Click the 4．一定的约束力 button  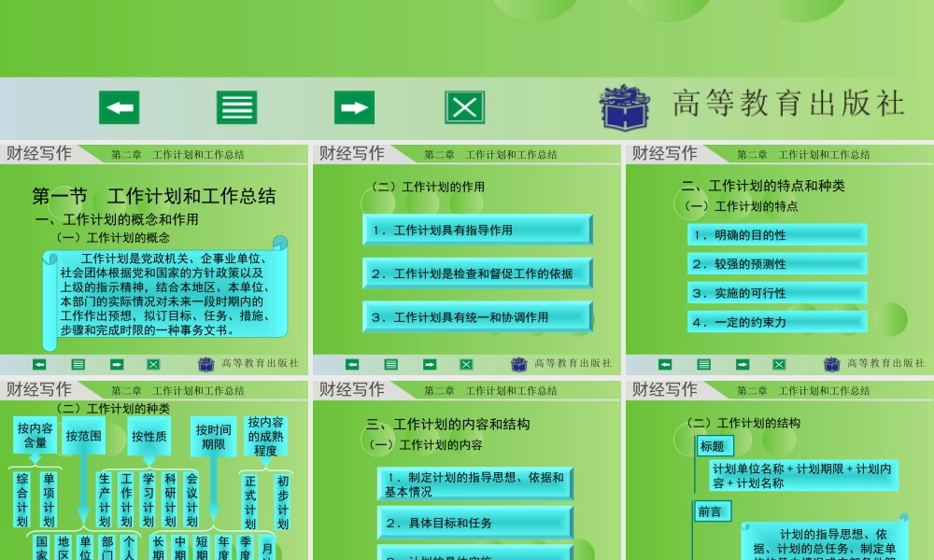pos(777,322)
